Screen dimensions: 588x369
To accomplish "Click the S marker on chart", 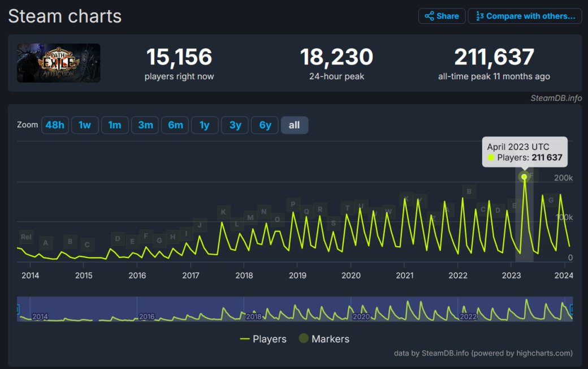I will (334, 223).
